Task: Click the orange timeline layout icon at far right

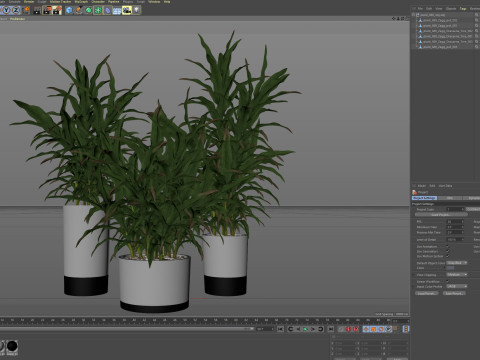Action: (x=406, y=329)
